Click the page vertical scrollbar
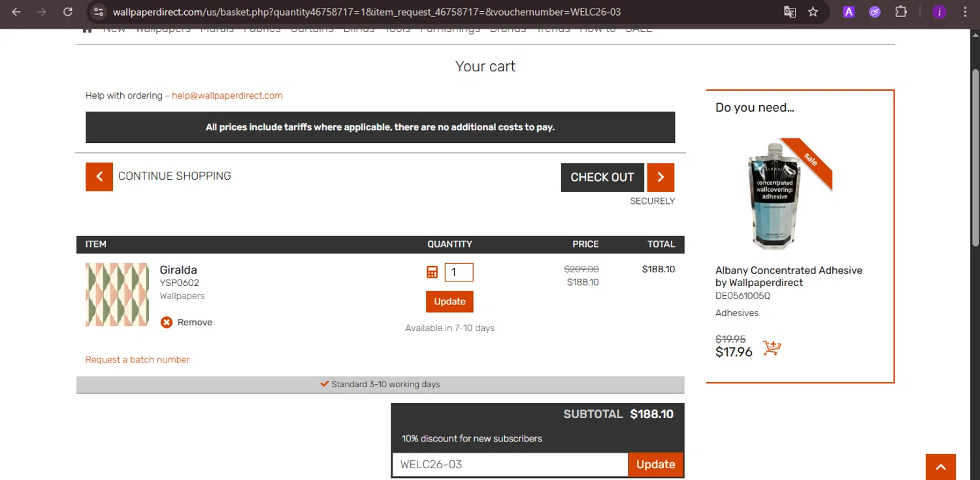Image resolution: width=980 pixels, height=480 pixels. 975,157
